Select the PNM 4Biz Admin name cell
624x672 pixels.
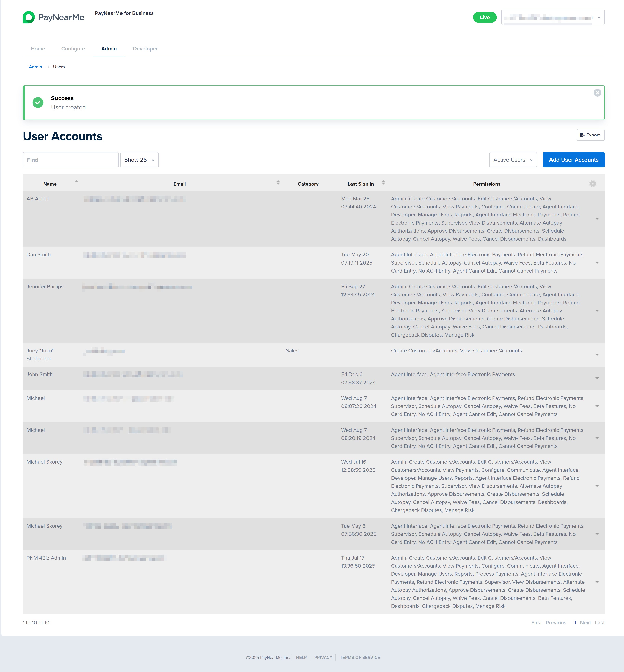coord(46,558)
